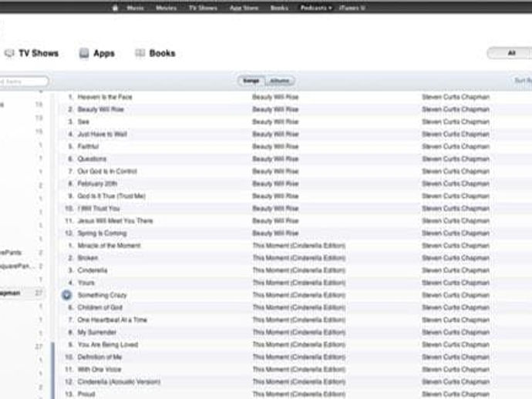532x399 pixels.
Task: Select the song Cinderella (Acoustic Version)
Action: (119, 382)
